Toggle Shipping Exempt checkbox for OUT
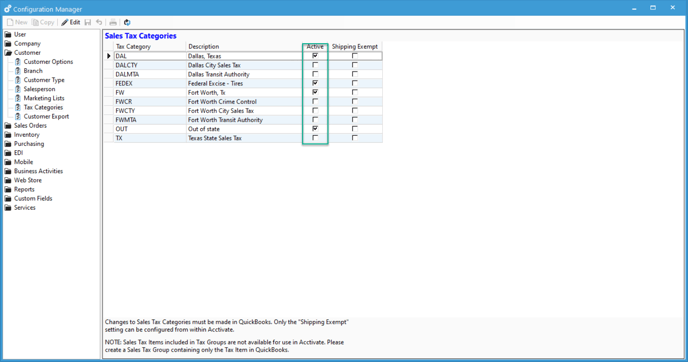Viewport: 688px width, 362px height. [x=355, y=129]
